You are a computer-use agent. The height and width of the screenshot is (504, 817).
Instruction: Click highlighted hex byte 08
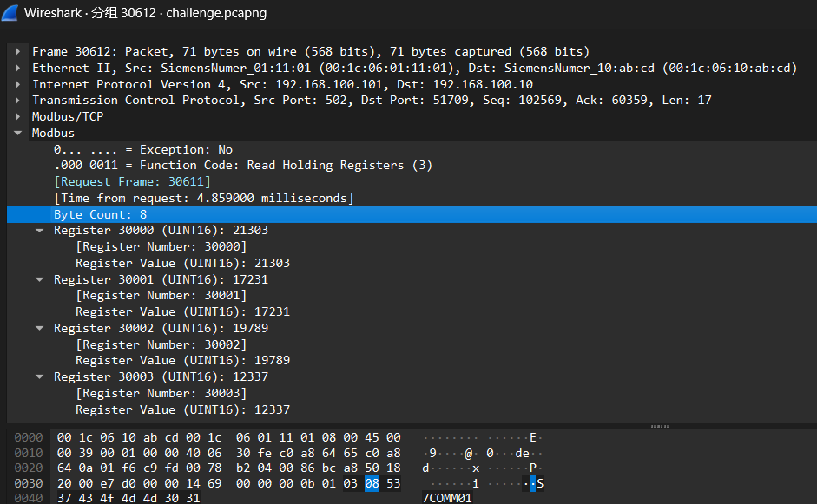click(372, 483)
